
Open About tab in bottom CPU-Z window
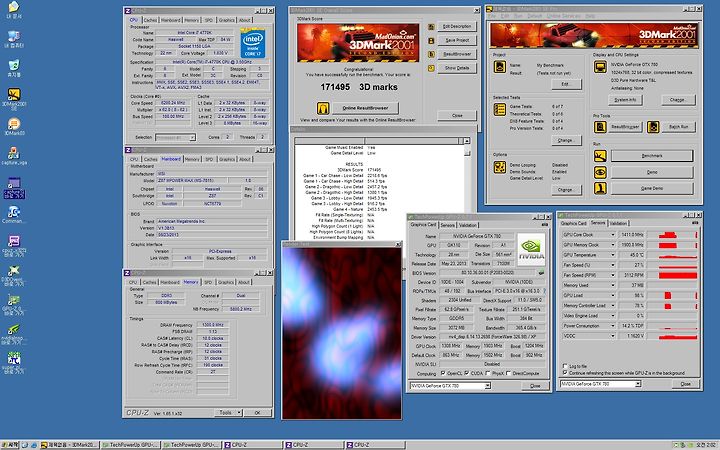[x=244, y=282]
